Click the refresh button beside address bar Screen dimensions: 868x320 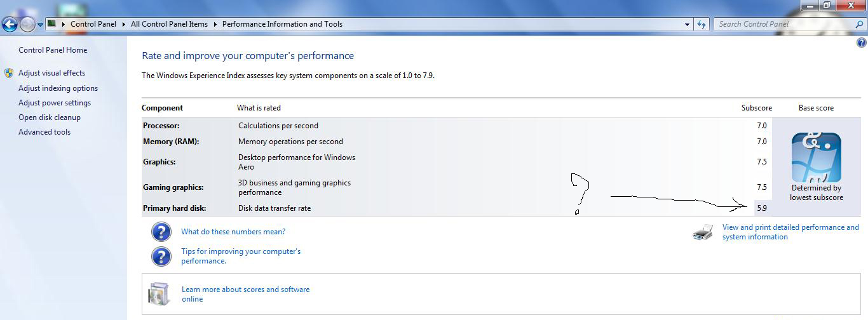(702, 24)
